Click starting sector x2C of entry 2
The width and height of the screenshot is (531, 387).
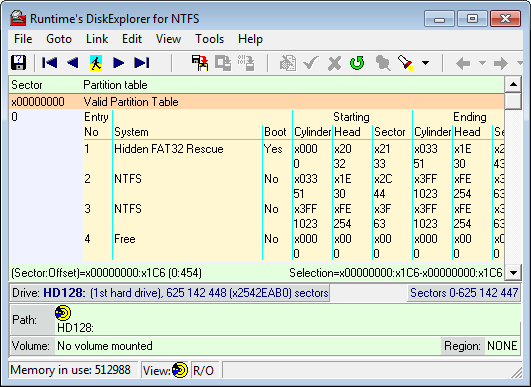(383, 178)
